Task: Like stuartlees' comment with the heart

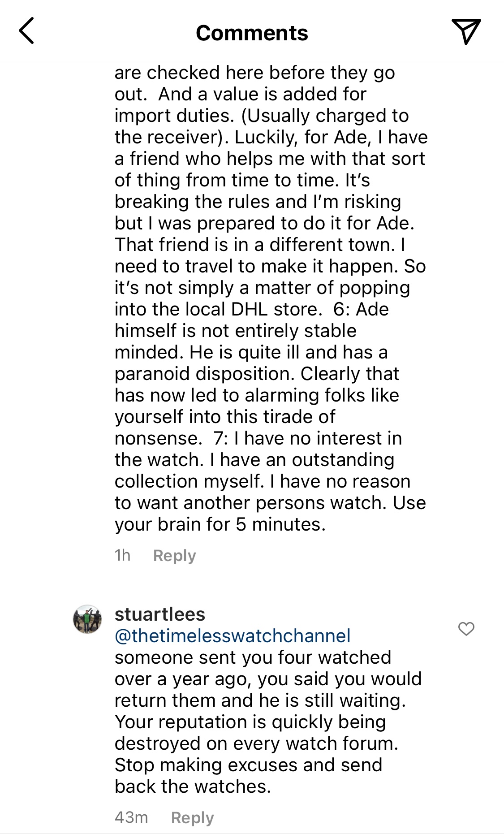Action: (466, 629)
